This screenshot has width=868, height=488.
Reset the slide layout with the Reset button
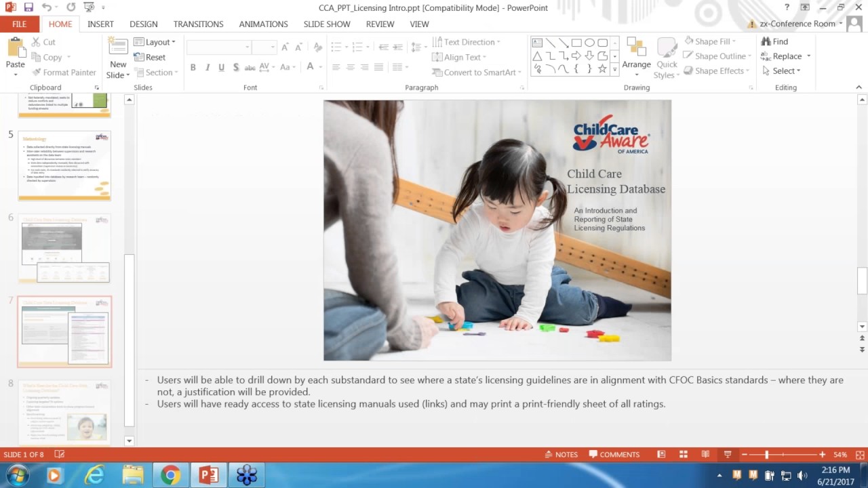[150, 57]
